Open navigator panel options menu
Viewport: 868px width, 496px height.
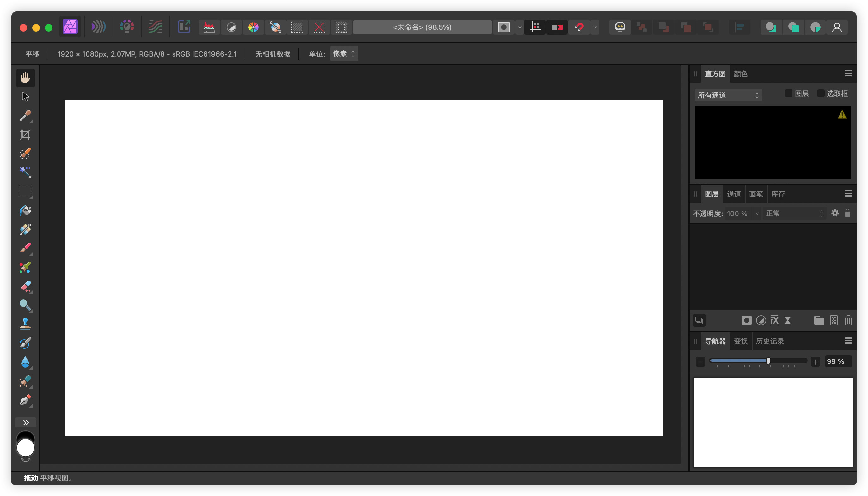point(848,341)
